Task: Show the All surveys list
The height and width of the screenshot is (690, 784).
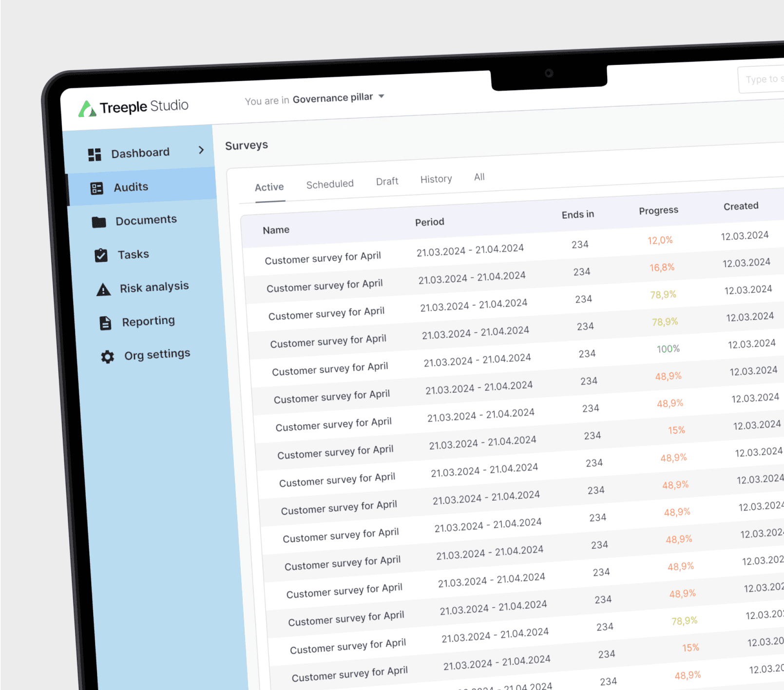Action: pos(479,177)
